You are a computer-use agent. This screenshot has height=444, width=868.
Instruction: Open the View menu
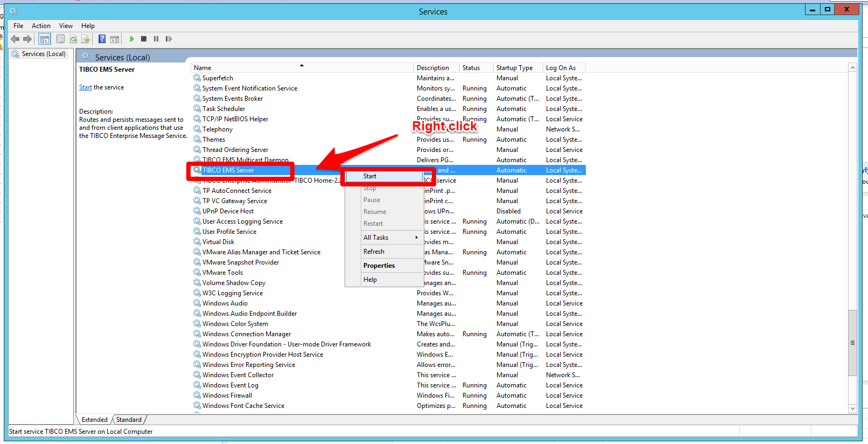click(66, 26)
